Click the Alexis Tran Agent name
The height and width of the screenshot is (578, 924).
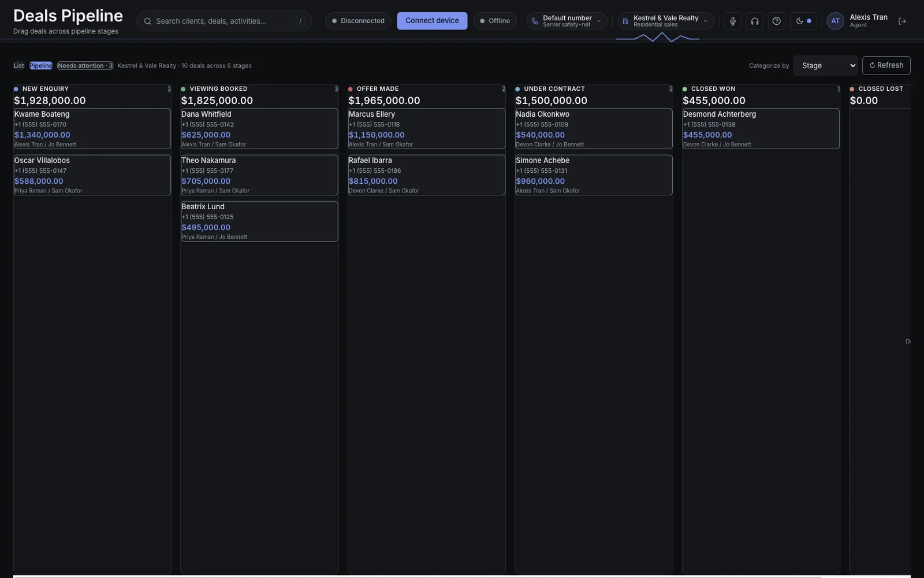point(869,21)
